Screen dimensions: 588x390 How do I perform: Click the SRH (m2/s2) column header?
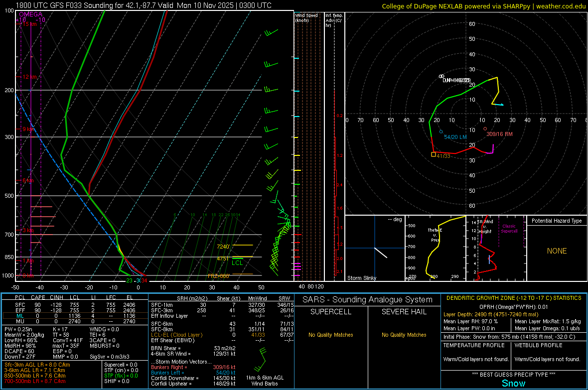[192, 298]
